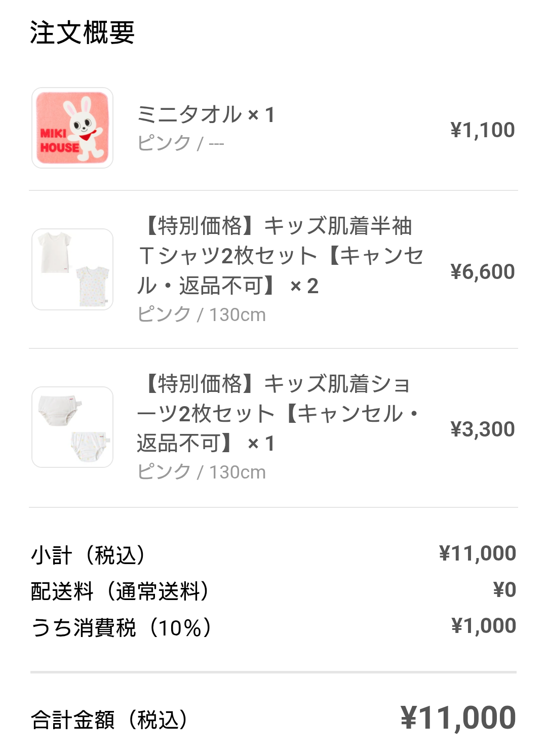
Task: Click the ¥1,100 price of ミニタオル
Action: [483, 130]
